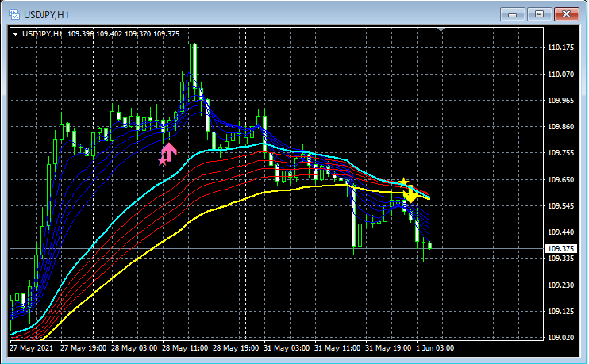
Task: Click the USDJPY,H1 title bar text
Action: coord(46,15)
